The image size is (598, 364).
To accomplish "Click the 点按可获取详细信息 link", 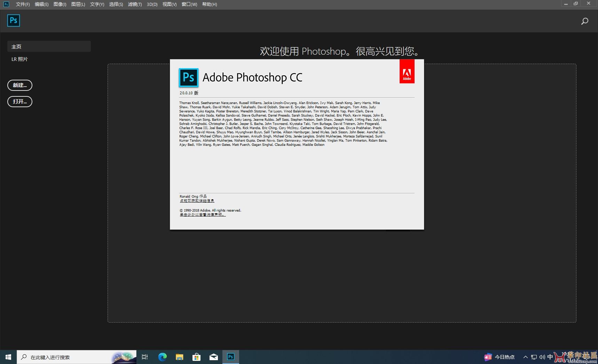I will [x=197, y=201].
